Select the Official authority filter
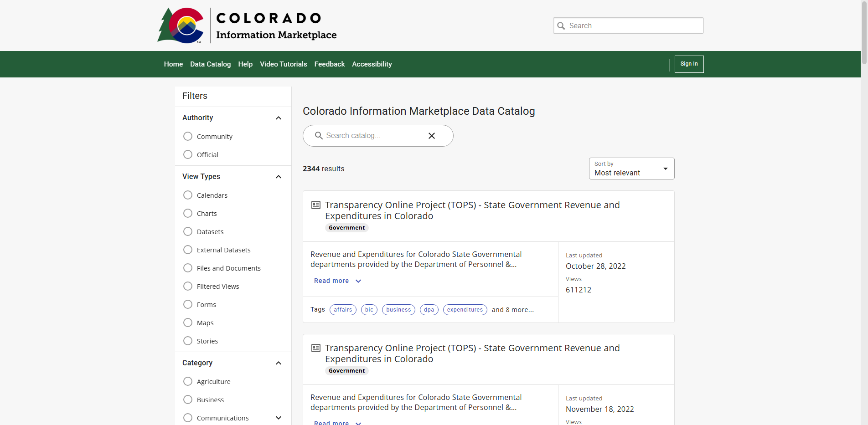Image resolution: width=868 pixels, height=425 pixels. coord(187,154)
